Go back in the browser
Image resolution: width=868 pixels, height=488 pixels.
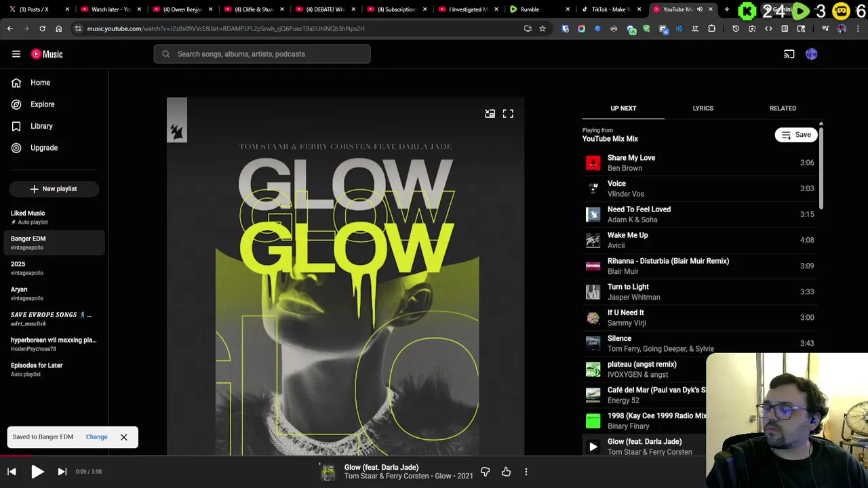(9, 28)
